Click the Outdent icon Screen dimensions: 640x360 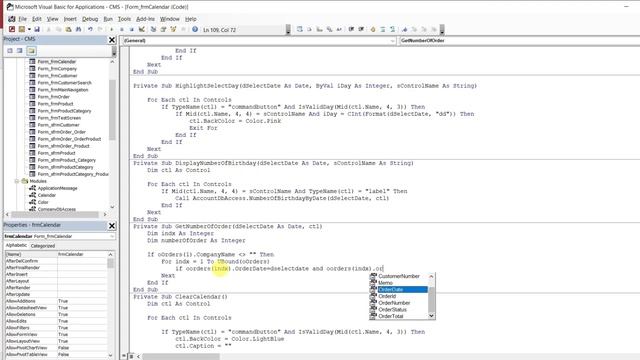361,29
